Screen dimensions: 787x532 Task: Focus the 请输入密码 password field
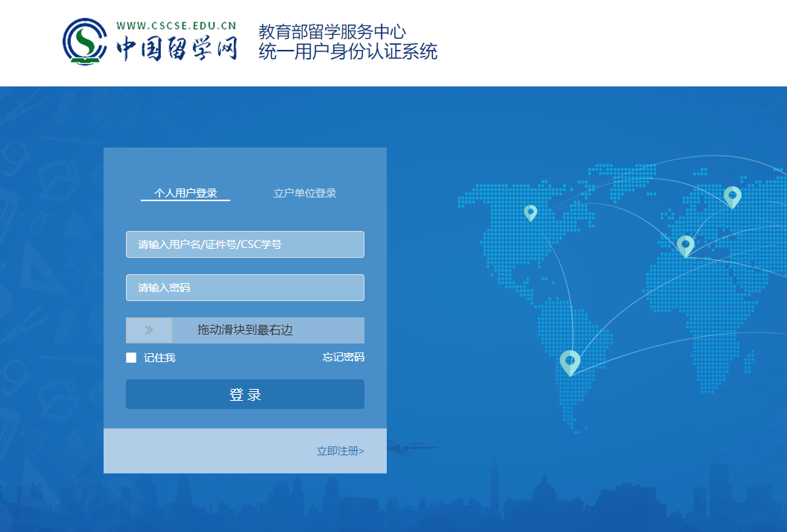245,288
